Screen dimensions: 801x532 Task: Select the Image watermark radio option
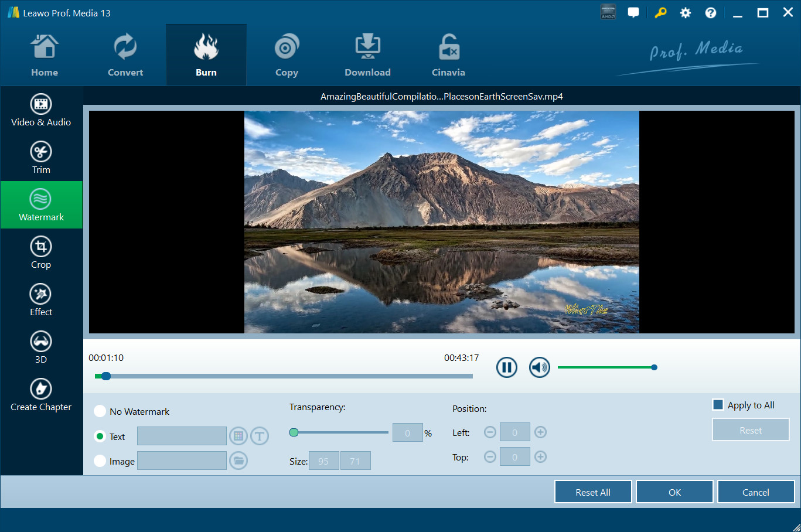[x=100, y=461]
